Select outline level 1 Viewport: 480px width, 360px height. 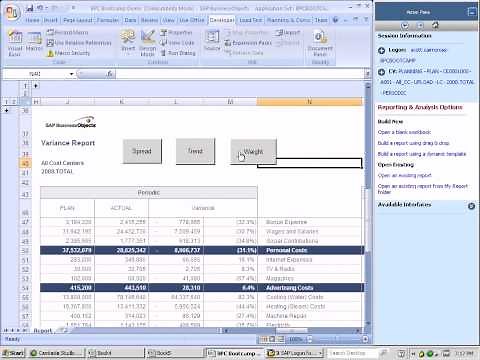tap(6, 102)
